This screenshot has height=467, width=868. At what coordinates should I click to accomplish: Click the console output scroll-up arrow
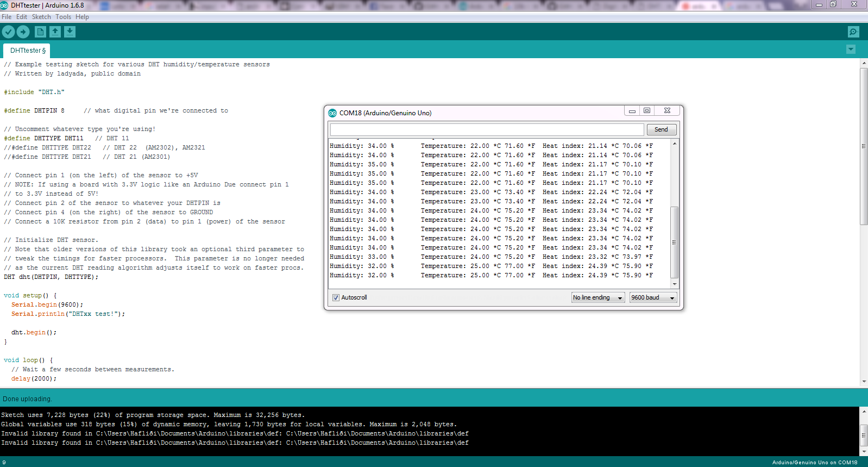point(864,412)
